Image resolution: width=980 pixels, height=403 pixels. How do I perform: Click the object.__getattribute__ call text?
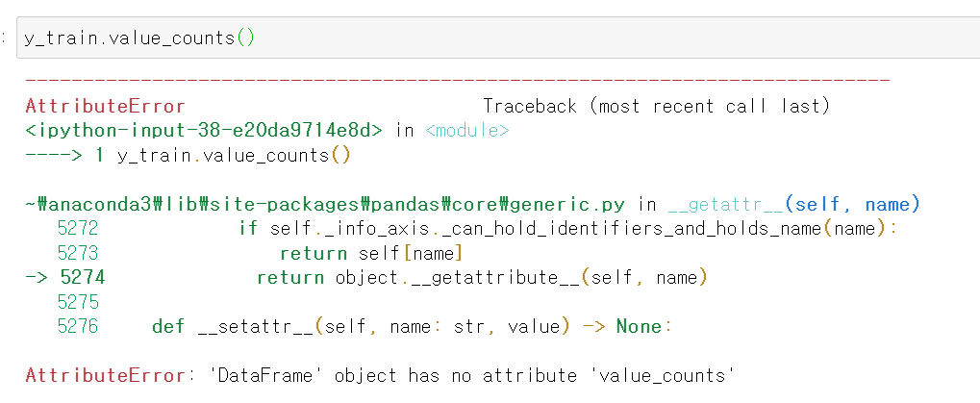click(x=458, y=277)
